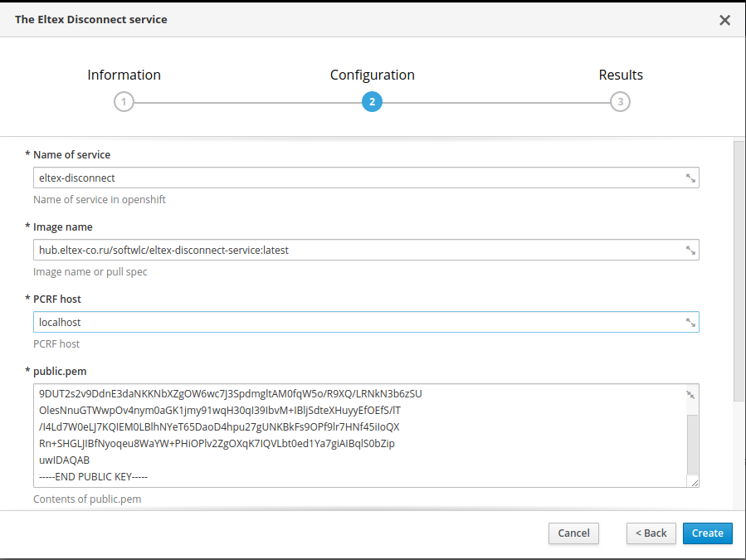This screenshot has width=746, height=560.
Task: Collapse the public.pem text area
Action: point(690,395)
